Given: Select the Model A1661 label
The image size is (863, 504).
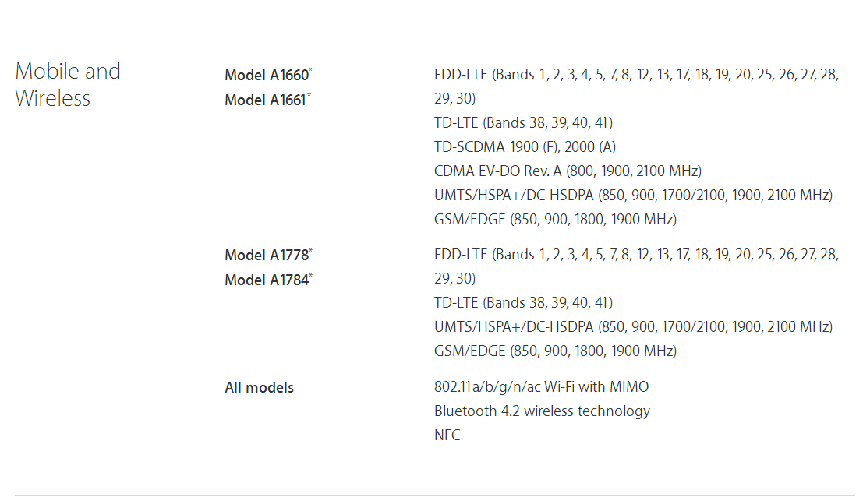Looking at the screenshot, I should pyautogui.click(x=265, y=100).
